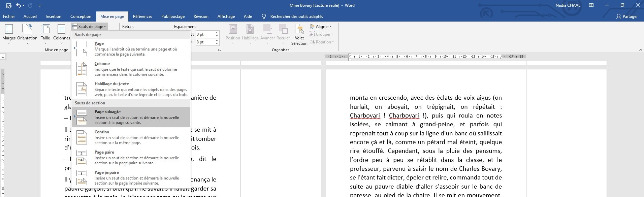This screenshot has width=644, height=197.
Task: Open the Paragraph dialog launcher
Action: click(219, 50)
